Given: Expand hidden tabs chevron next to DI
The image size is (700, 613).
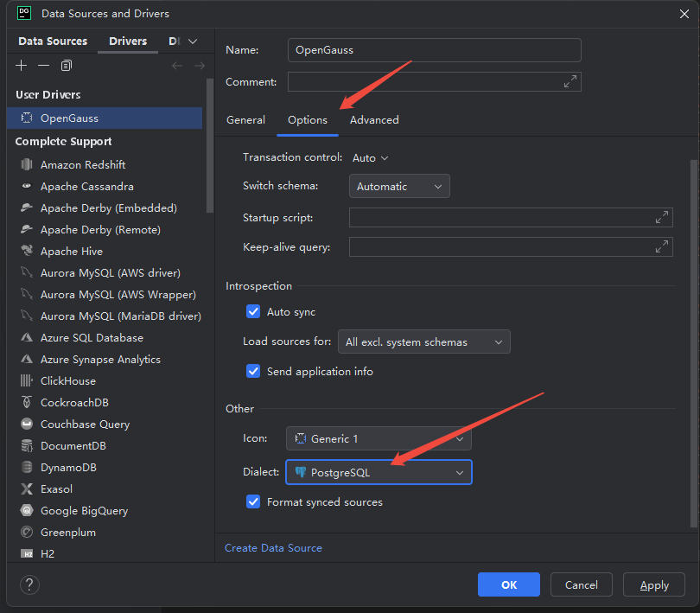Looking at the screenshot, I should click(x=193, y=42).
